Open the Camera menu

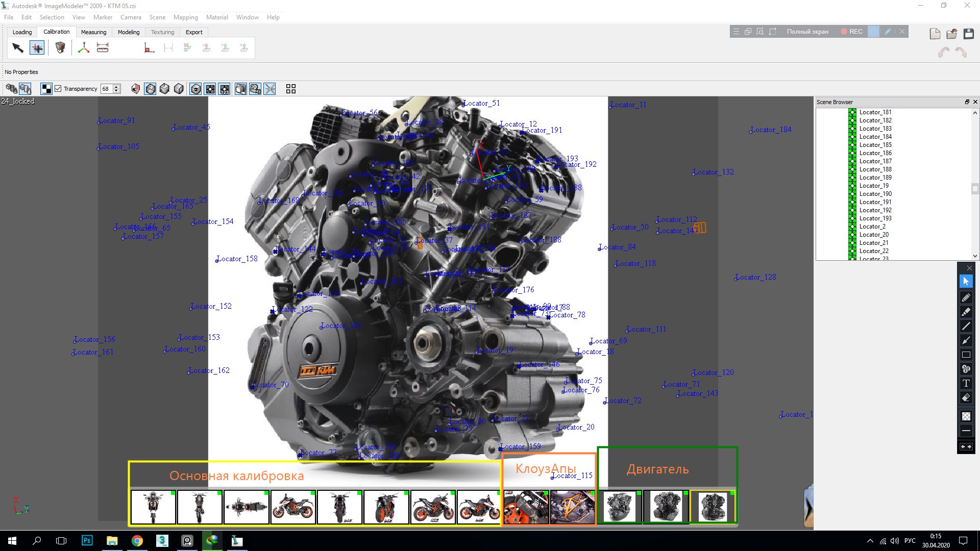click(131, 17)
